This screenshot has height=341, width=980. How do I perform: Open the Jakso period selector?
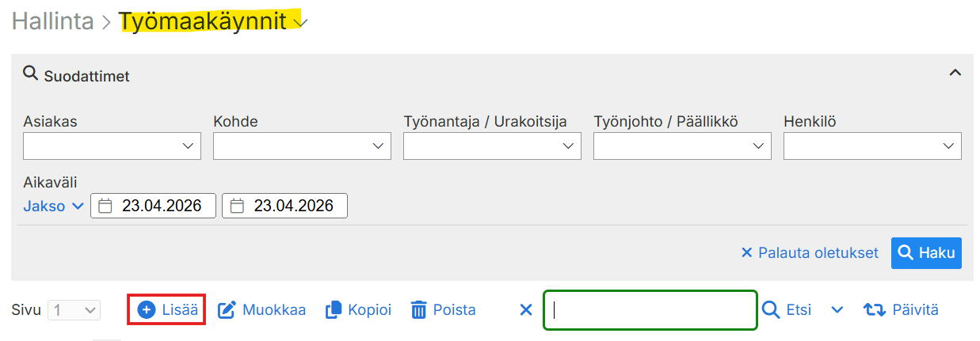click(x=53, y=206)
